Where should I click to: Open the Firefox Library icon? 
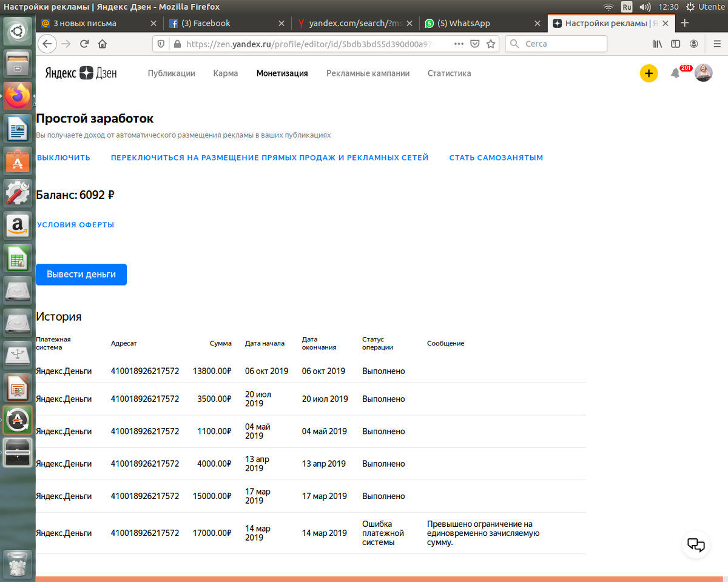click(657, 44)
